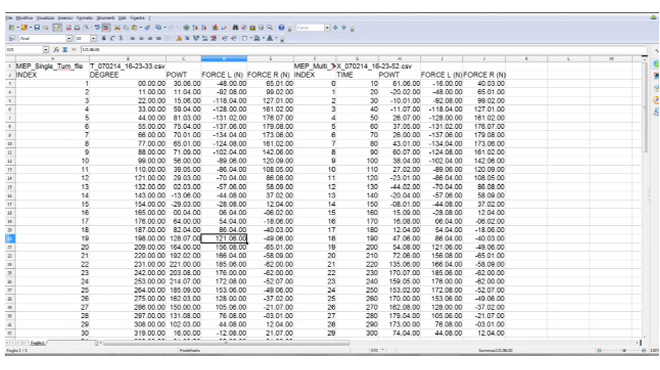The height and width of the screenshot is (370, 660).
Task: Click the zoom in plus button
Action: coord(644,350)
